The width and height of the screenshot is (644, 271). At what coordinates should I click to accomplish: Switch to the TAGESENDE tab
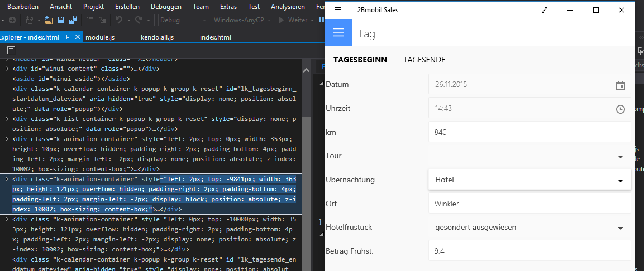click(424, 60)
